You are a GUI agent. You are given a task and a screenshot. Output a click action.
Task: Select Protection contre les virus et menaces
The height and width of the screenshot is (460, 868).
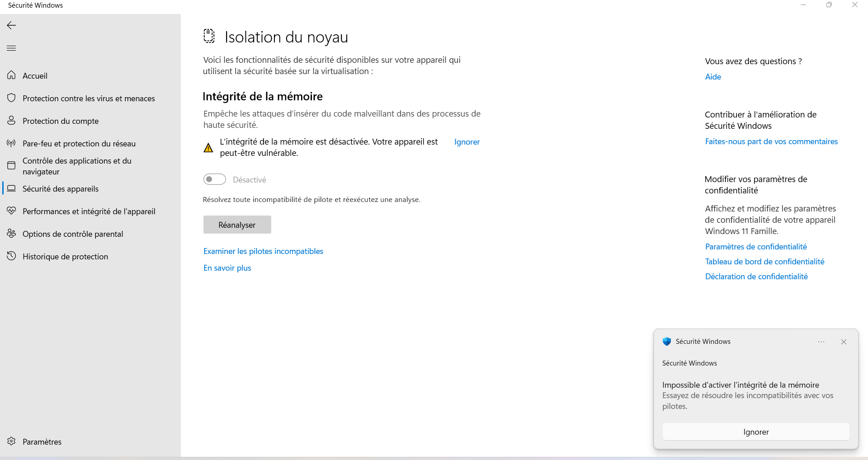tap(90, 98)
